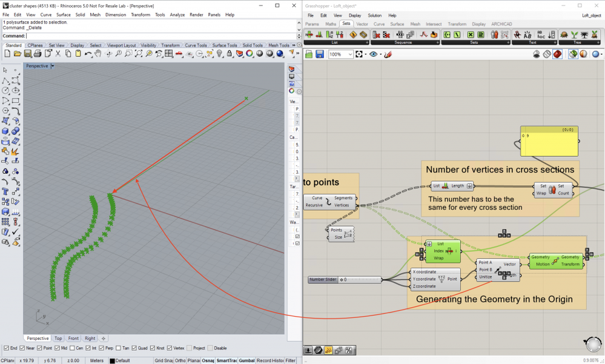This screenshot has width=605, height=364.
Task: Check the Disable osnap checkbox
Action: point(210,348)
